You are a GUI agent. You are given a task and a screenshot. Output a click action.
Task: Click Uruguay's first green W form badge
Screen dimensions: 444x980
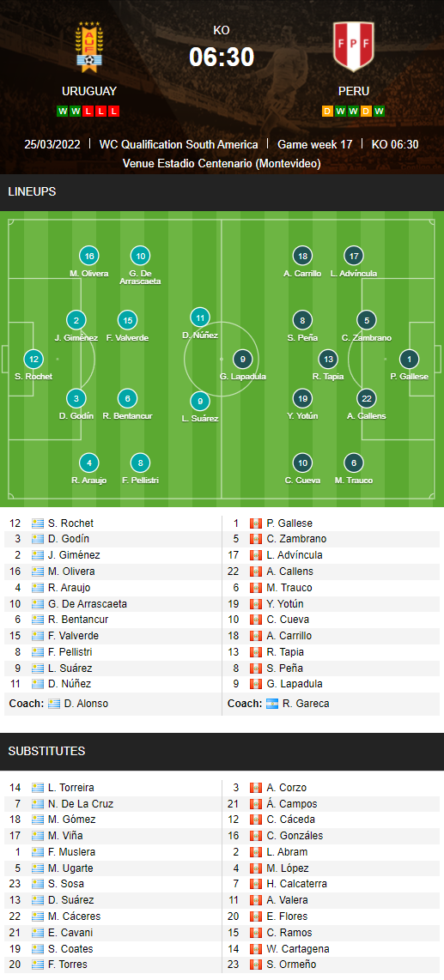(x=62, y=112)
